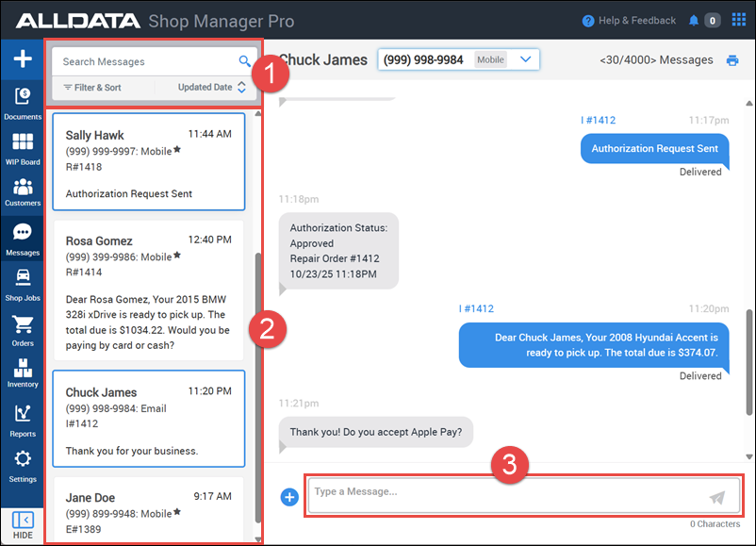This screenshot has height=546, width=756.
Task: Open the WIP Board
Action: click(x=23, y=149)
